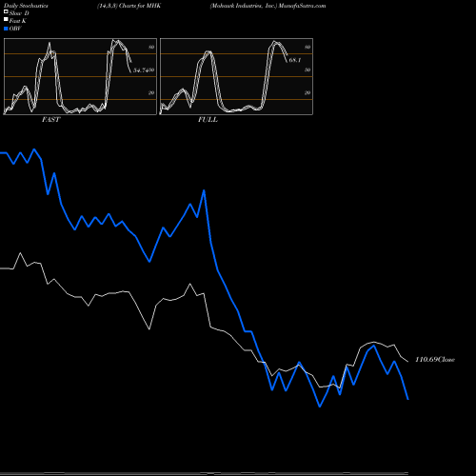476x476 pixels.
Task: Select the "Daily Stochastics" title text
Action: (x=26, y=6)
